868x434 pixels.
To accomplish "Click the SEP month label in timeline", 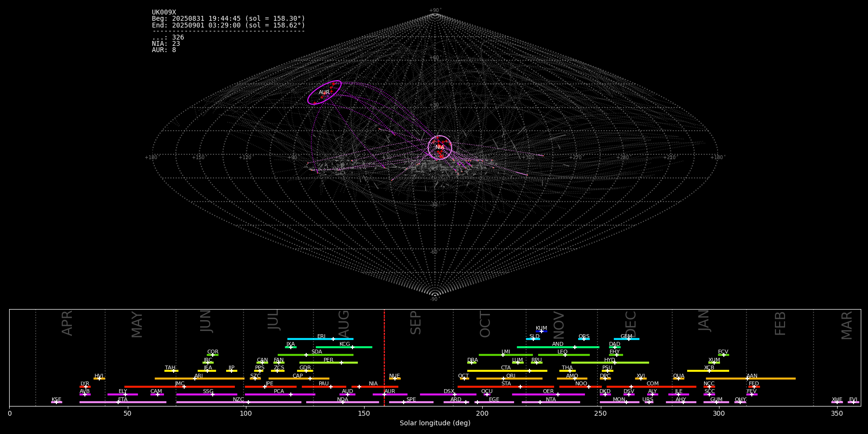I will click(x=416, y=323).
